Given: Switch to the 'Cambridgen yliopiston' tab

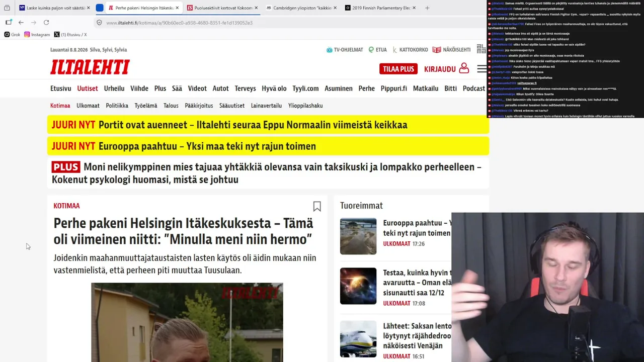Looking at the screenshot, I should click(x=300, y=8).
